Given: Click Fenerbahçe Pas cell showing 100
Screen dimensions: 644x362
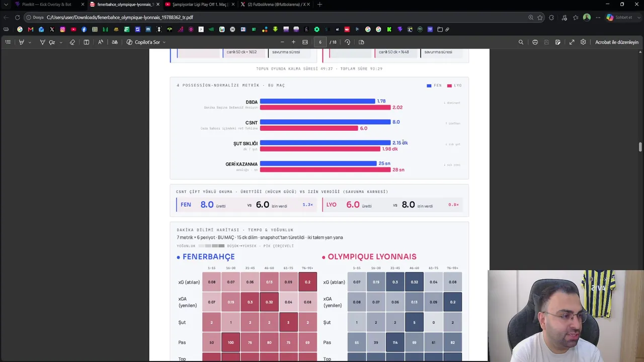Looking at the screenshot, I should point(231,342).
